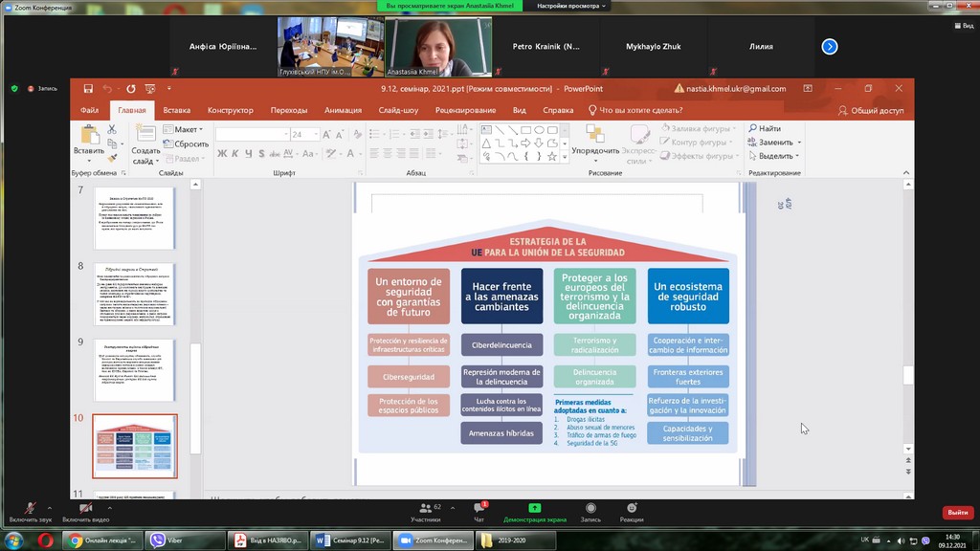
Task: Switch to the Animation ribbon tab
Action: coord(343,110)
